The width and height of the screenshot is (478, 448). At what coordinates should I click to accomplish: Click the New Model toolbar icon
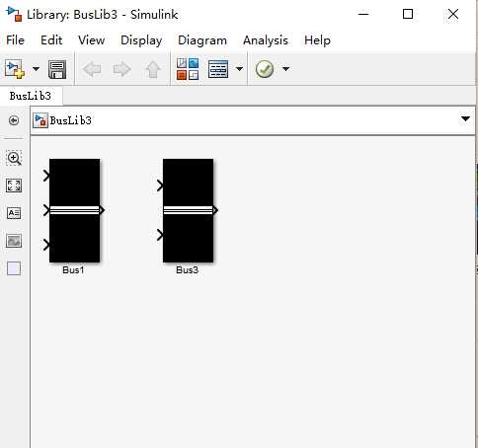(x=15, y=69)
